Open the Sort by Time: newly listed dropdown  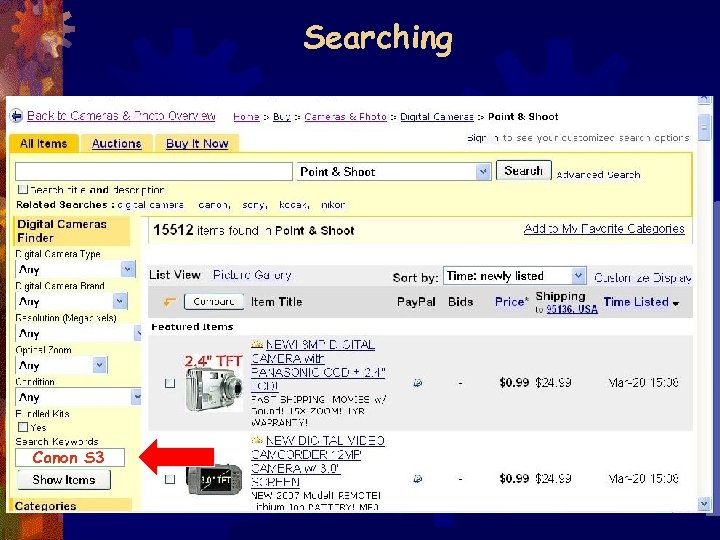point(579,276)
